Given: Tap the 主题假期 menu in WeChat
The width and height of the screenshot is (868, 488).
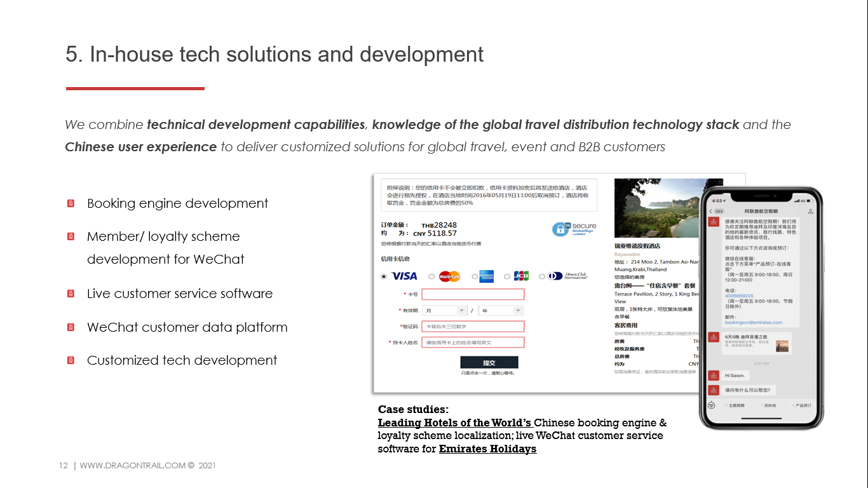Looking at the screenshot, I should (736, 405).
